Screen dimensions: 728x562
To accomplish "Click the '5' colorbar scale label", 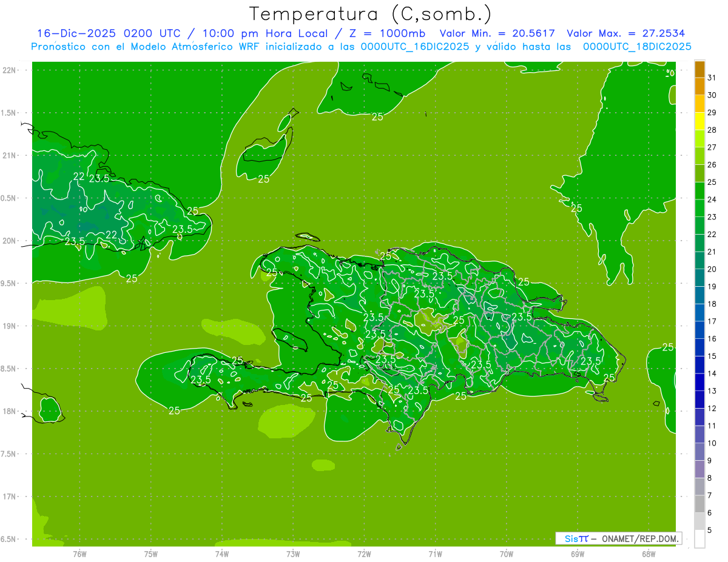I will click(x=710, y=530).
